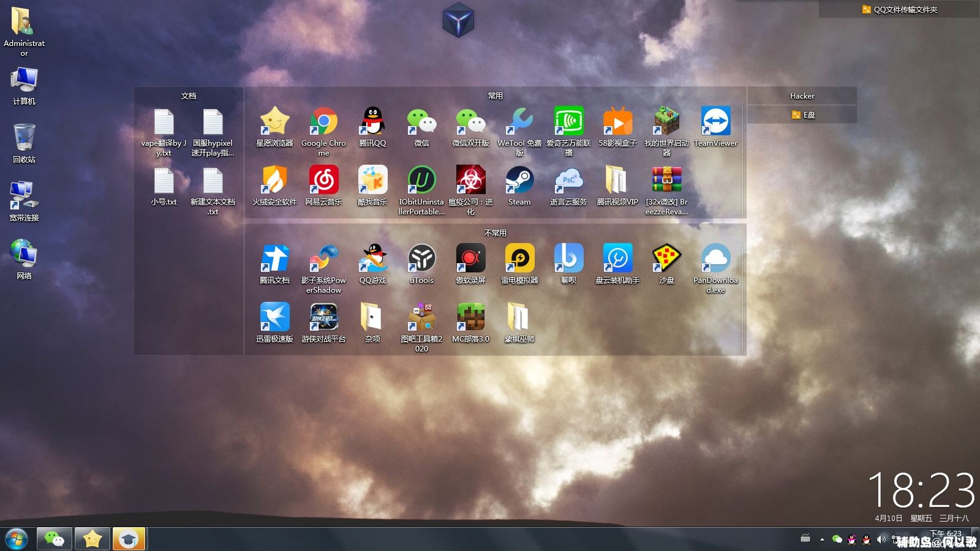This screenshot has height=551, width=980.
Task: Open 我的世界启动器 shortcut
Action: click(666, 132)
